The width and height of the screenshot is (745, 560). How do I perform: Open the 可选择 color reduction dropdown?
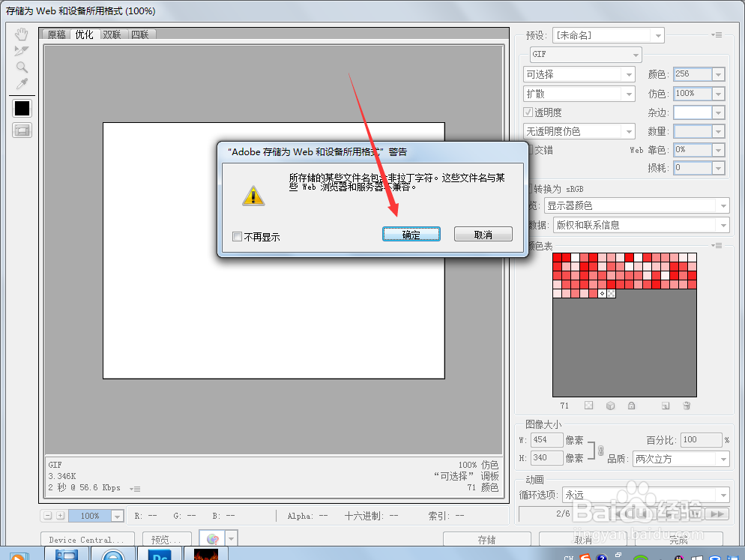point(579,74)
